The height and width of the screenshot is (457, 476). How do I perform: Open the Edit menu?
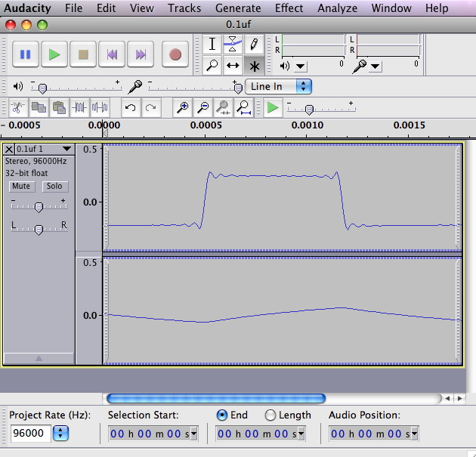106,8
